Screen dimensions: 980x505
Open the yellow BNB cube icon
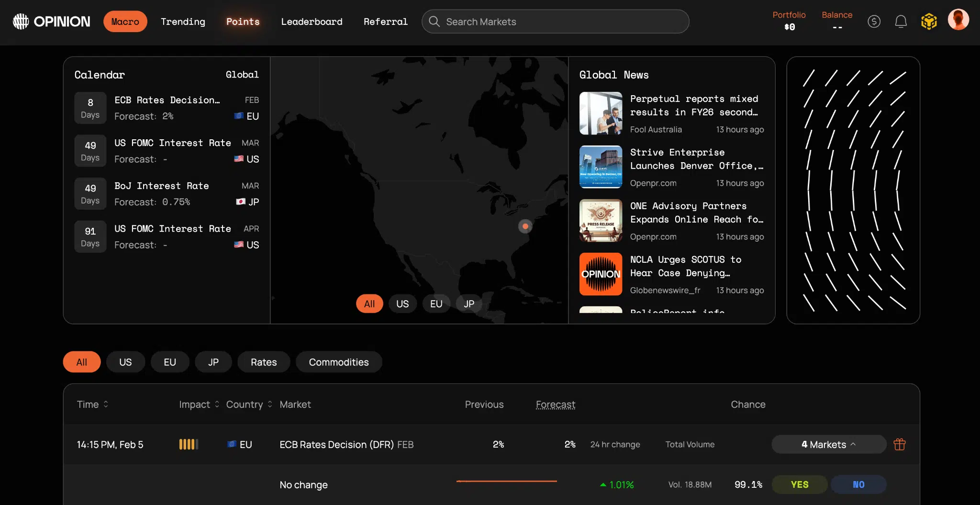[928, 22]
